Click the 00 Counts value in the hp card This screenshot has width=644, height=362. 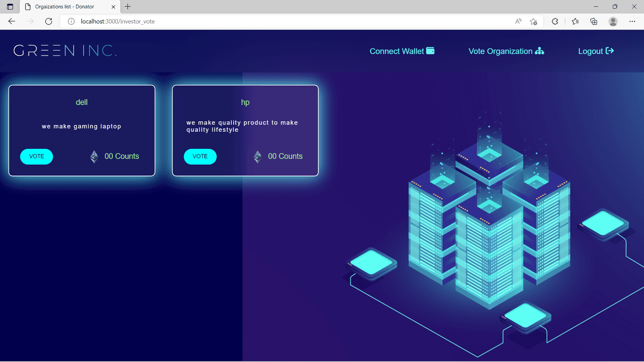(x=285, y=156)
